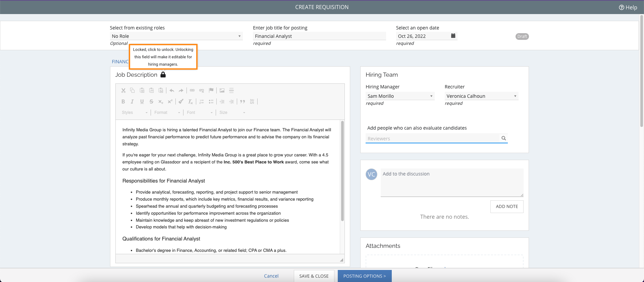644x282 pixels.
Task: Click the page vertical scrollbar on the right edge
Action: pyautogui.click(x=642, y=70)
